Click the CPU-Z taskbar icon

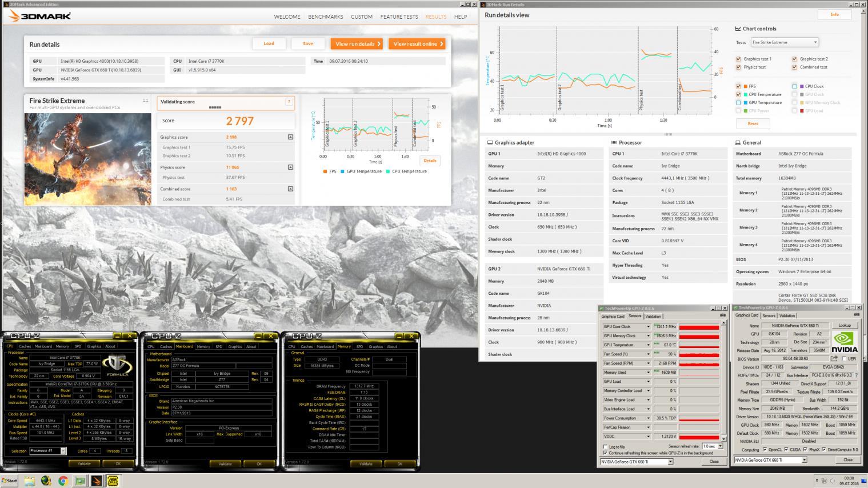pyautogui.click(x=113, y=481)
